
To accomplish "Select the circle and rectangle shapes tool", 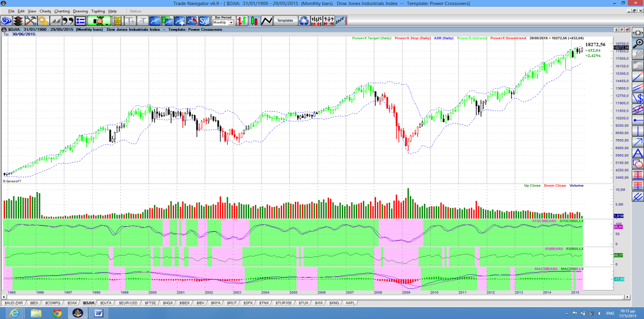I will (638, 164).
